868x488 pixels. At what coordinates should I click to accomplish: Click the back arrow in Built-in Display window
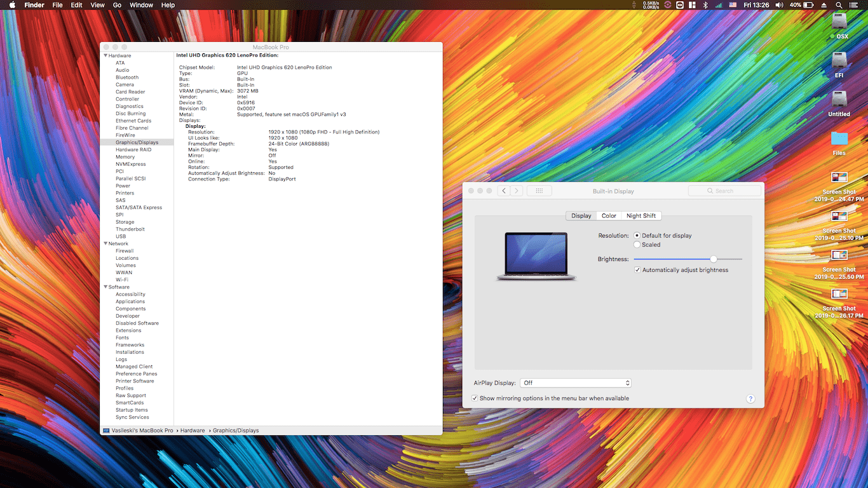coord(504,191)
